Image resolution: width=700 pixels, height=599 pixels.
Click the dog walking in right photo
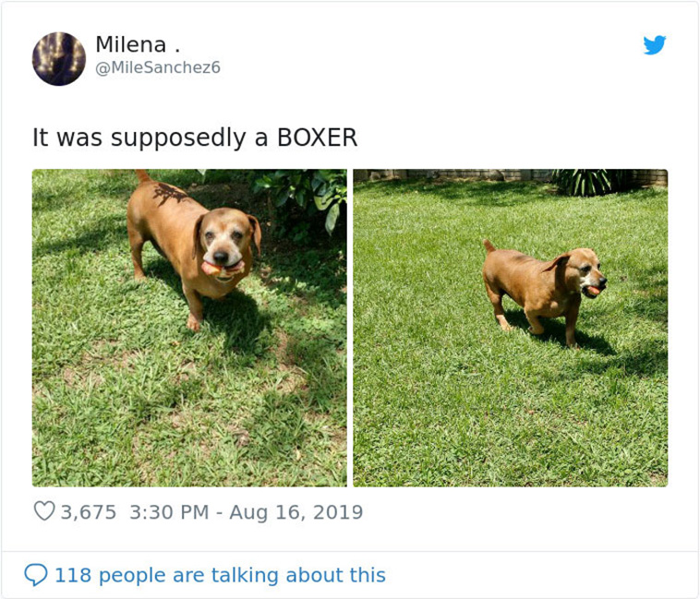(x=544, y=293)
